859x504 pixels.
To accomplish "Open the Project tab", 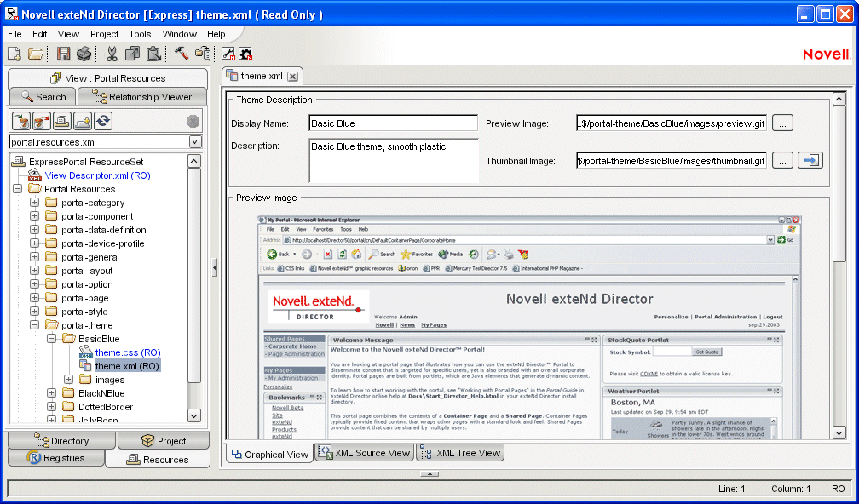I will [x=164, y=440].
